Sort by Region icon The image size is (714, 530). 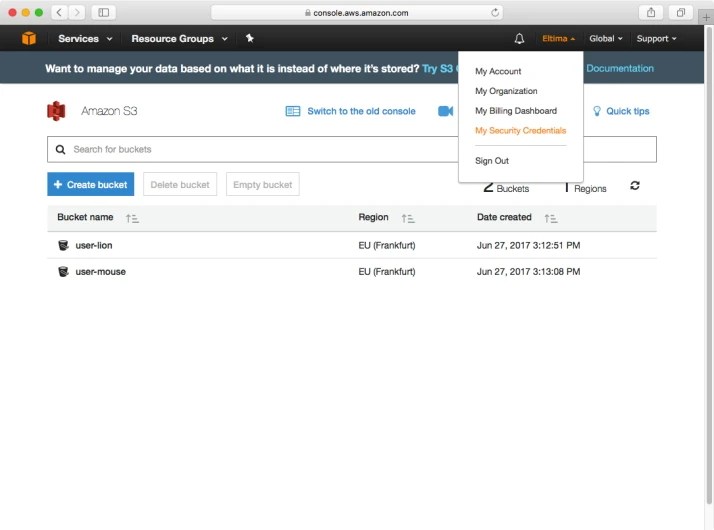click(408, 219)
